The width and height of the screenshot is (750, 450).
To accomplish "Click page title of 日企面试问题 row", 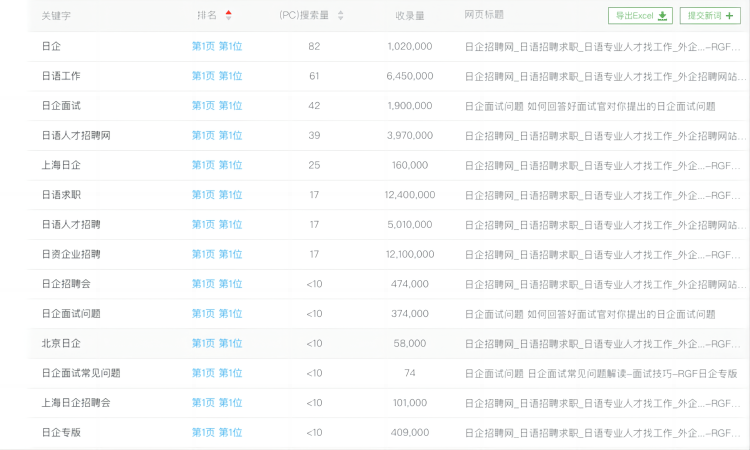I will point(590,314).
